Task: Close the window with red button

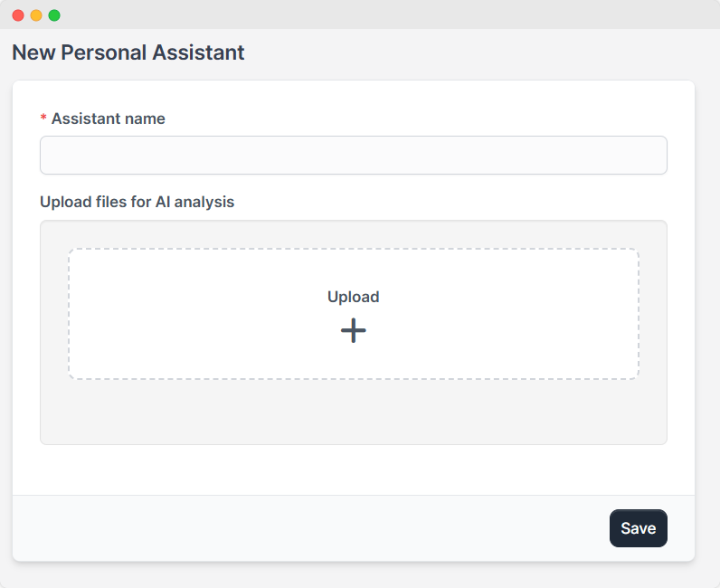Action: point(18,15)
